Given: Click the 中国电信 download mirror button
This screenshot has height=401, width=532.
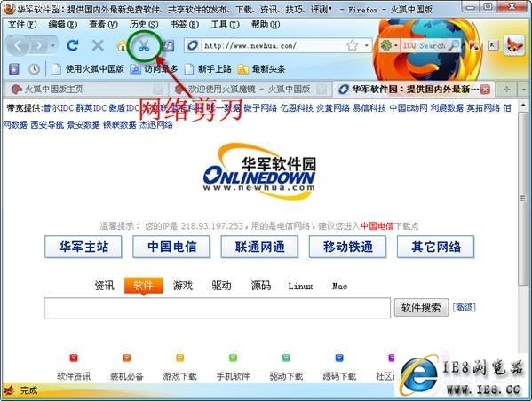Looking at the screenshot, I should 171,247.
